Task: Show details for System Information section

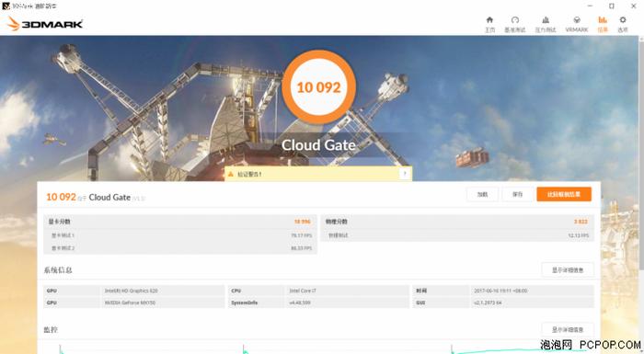Action: (568, 269)
